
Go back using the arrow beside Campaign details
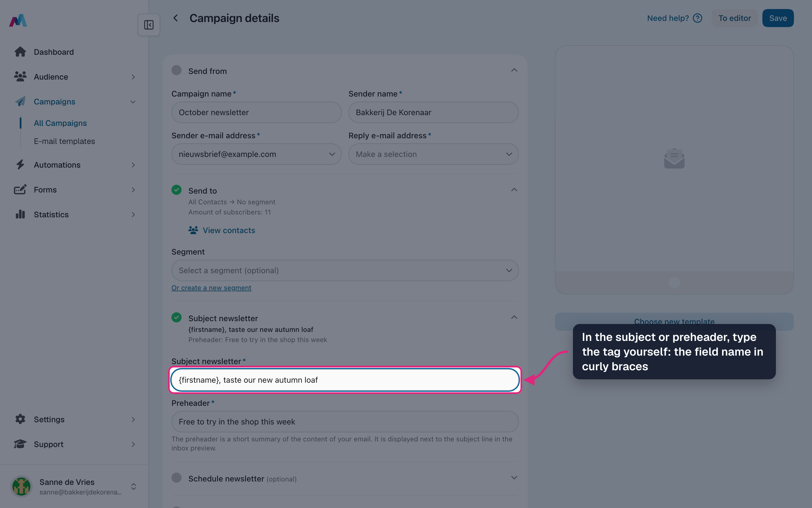point(175,18)
